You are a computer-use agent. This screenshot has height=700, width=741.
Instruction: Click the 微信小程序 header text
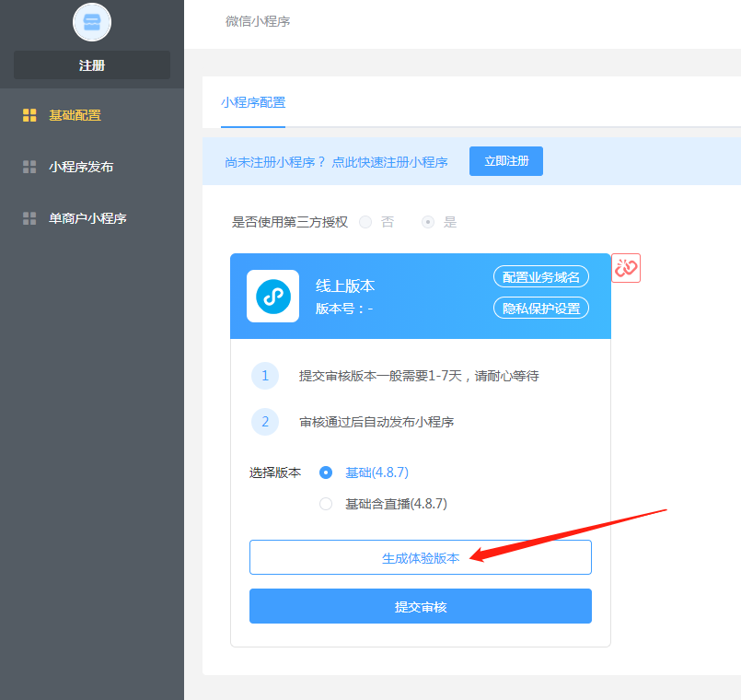click(x=258, y=21)
